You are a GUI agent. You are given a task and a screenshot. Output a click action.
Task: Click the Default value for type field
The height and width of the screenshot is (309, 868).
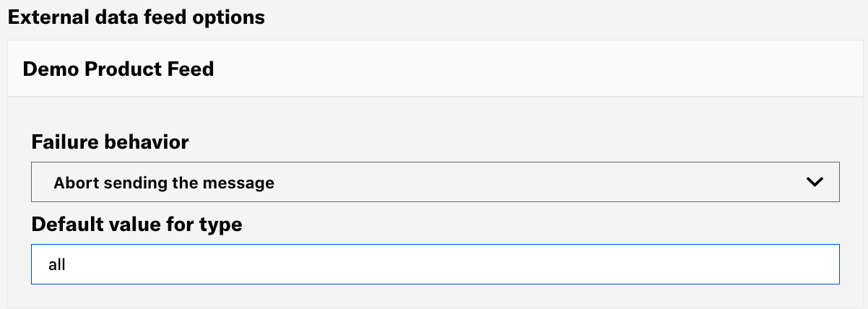[x=435, y=264]
